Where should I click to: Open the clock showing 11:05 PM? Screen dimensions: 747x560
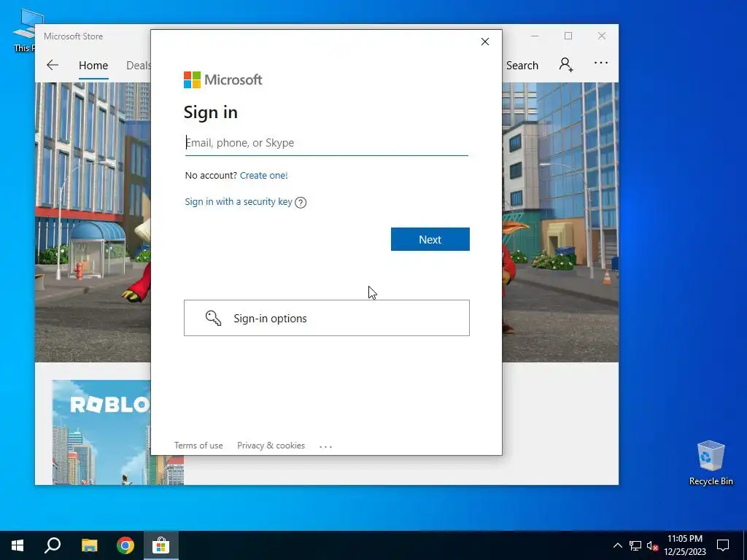685,545
